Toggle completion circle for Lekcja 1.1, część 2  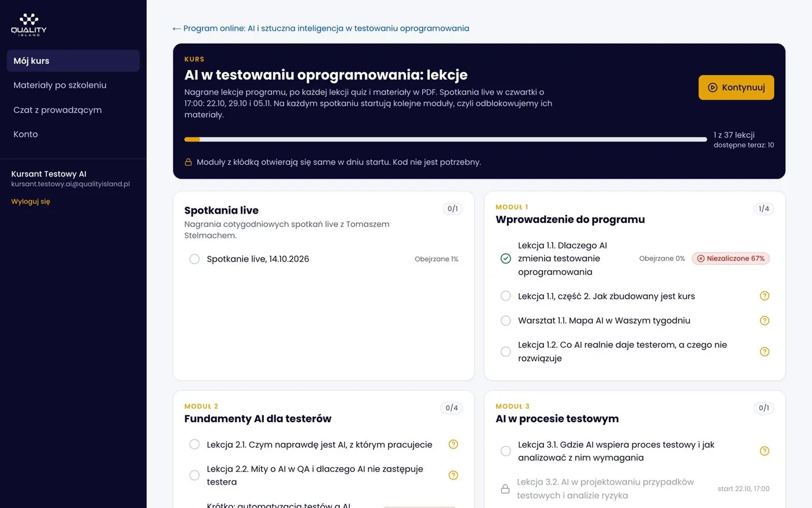click(x=506, y=296)
